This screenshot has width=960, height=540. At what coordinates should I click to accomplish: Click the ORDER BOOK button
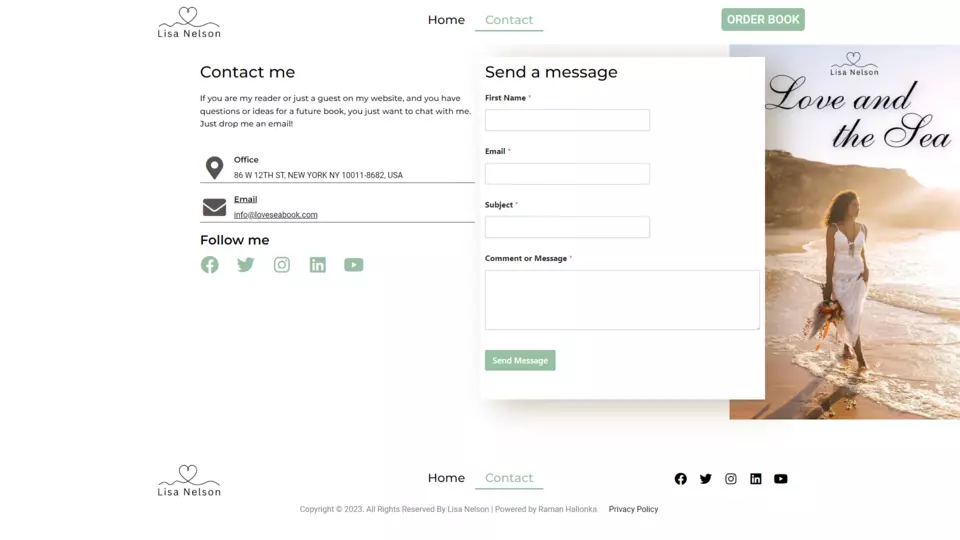tap(763, 20)
